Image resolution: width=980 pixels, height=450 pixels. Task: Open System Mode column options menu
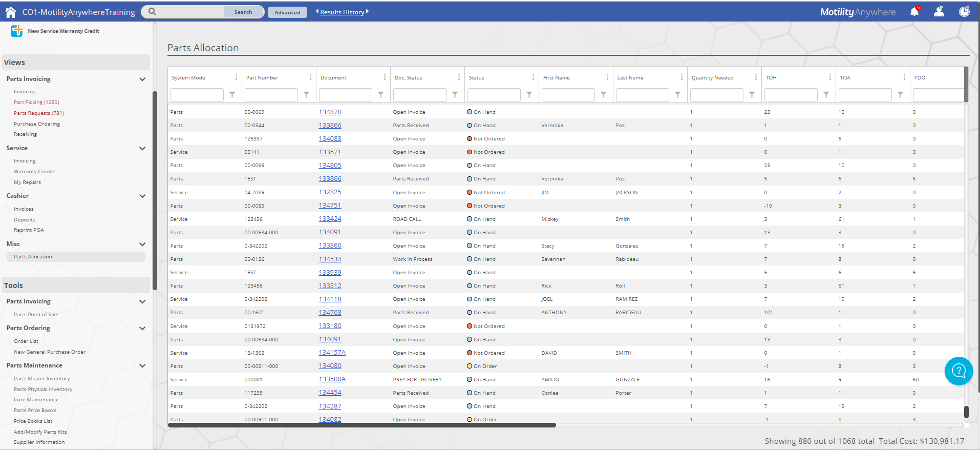tap(236, 77)
